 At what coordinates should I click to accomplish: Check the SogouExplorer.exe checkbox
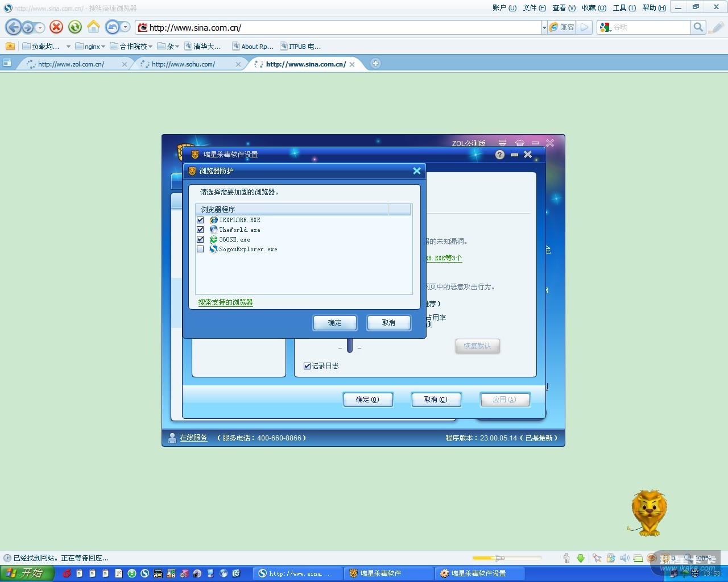(200, 249)
